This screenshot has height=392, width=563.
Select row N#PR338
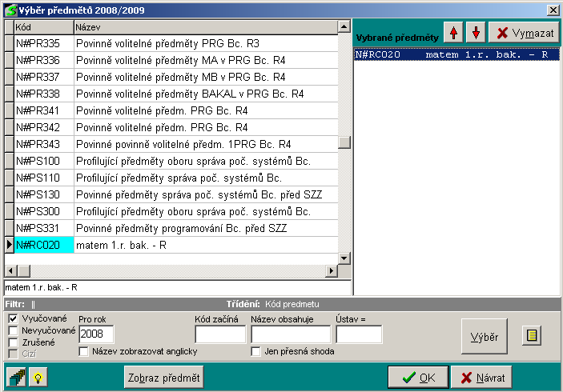(171, 94)
